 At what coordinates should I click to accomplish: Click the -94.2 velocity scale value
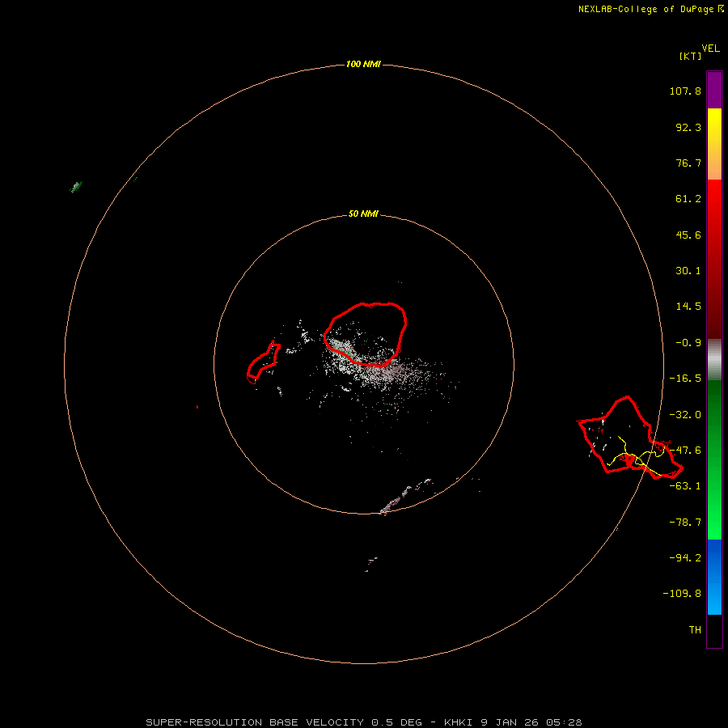tap(685, 557)
